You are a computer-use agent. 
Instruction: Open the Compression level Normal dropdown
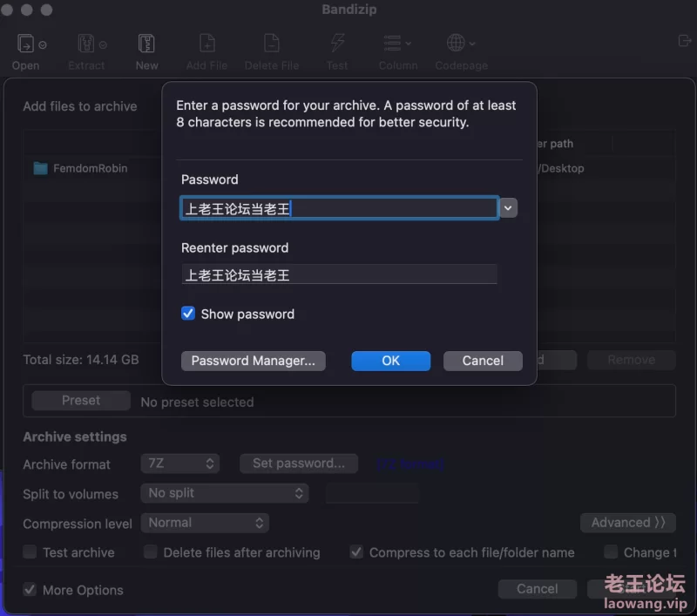[x=205, y=523]
